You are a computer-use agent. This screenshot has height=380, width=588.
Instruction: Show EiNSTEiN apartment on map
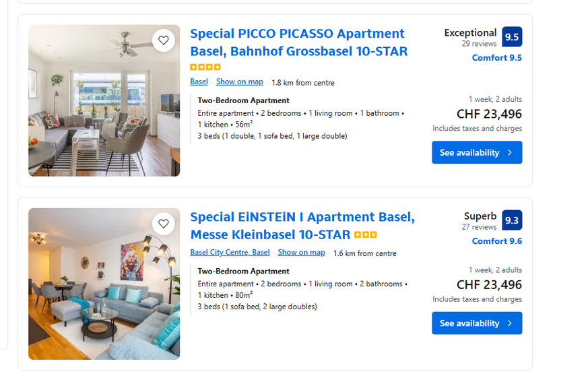pyautogui.click(x=301, y=253)
